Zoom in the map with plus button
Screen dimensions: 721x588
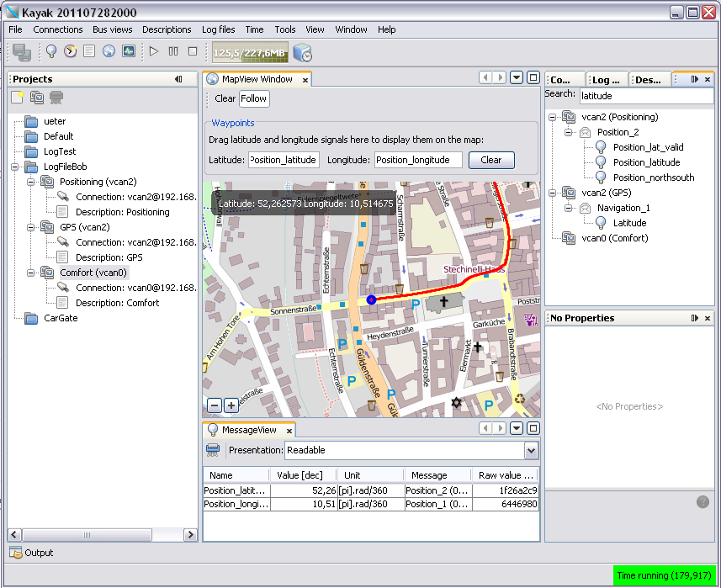pyautogui.click(x=231, y=405)
